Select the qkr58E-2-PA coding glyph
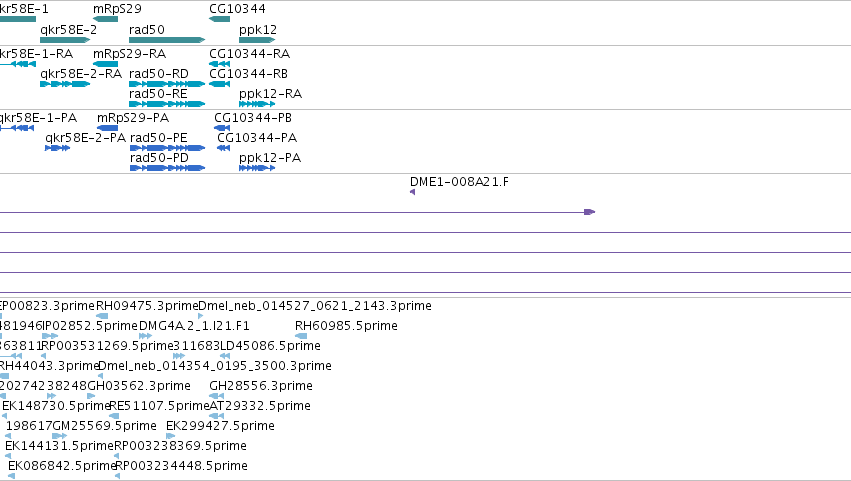Screen dimensions: 851x481 [x=58, y=148]
